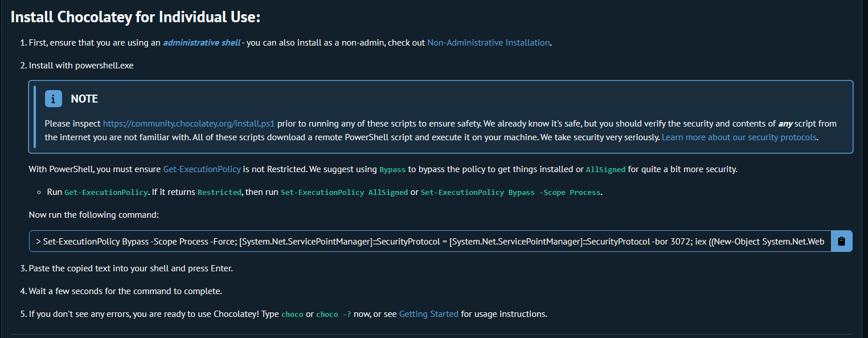Click the Set-ExecutionPolicy Bypass -Scope Process snippet
868x338 pixels.
(x=510, y=193)
